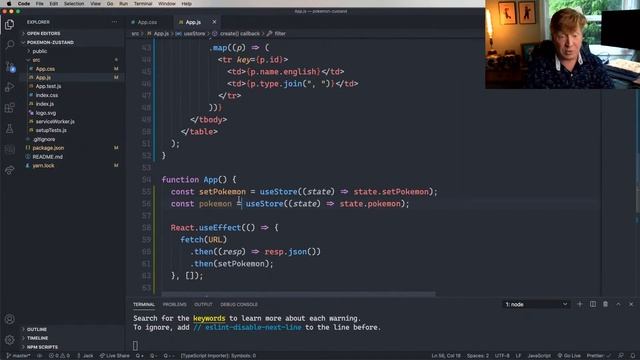Collapse the POKEMON-ZUSTAND folder section

[50, 42]
